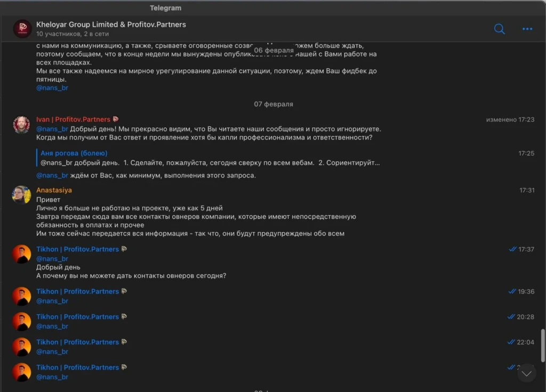Open sender name Ivan | Profitov.Partners

[73, 119]
